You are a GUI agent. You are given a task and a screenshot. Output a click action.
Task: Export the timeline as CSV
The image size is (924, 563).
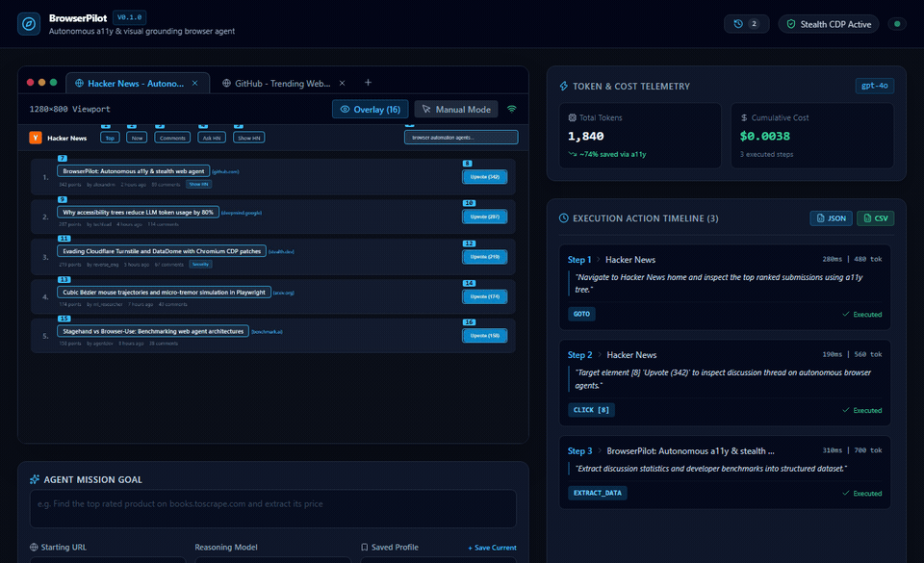tap(875, 218)
